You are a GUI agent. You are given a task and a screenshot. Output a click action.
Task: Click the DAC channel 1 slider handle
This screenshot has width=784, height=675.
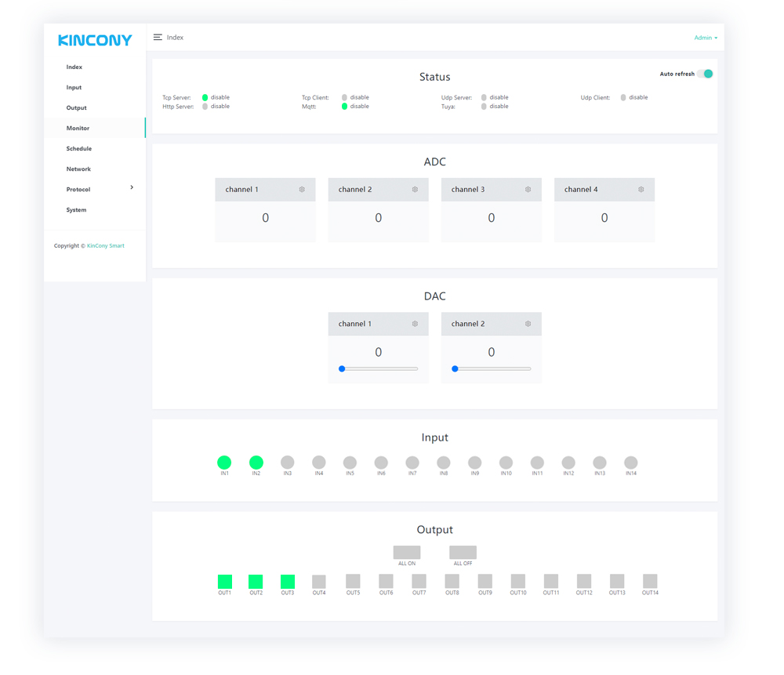click(x=342, y=368)
